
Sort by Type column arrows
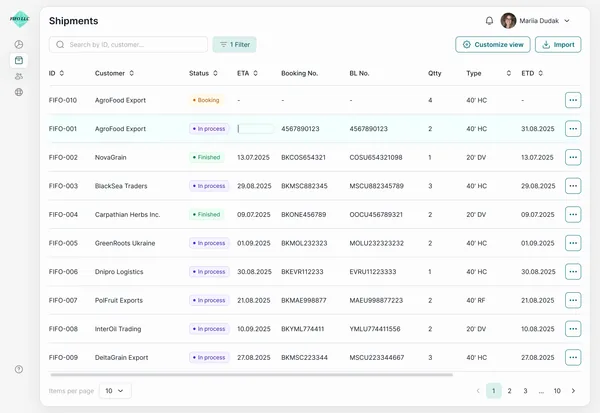tap(509, 73)
